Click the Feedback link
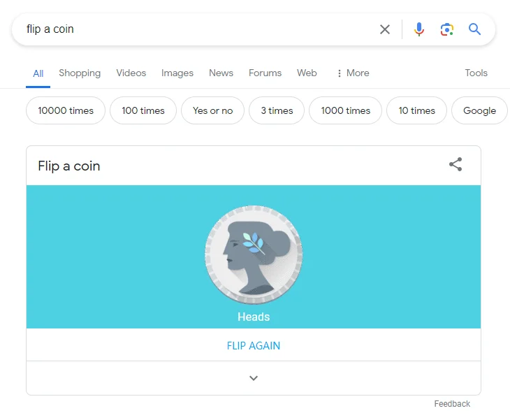 pos(452,404)
